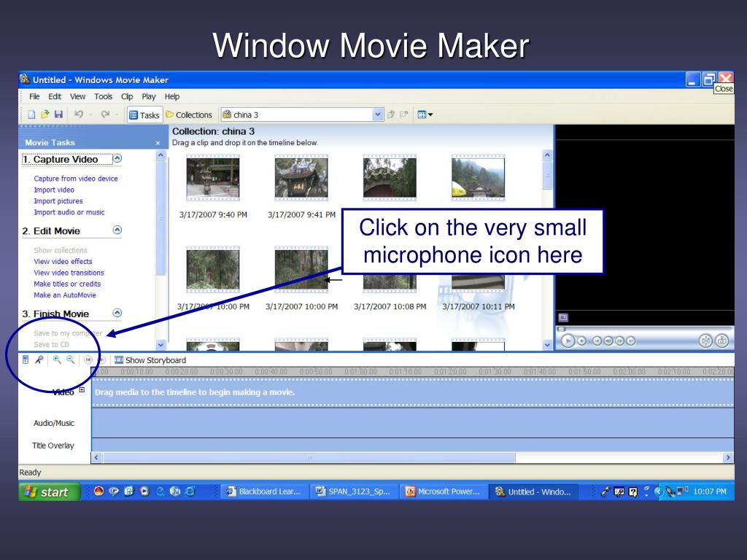Click the monitor Forward button
Viewport: 747px width, 560px height.
click(631, 341)
